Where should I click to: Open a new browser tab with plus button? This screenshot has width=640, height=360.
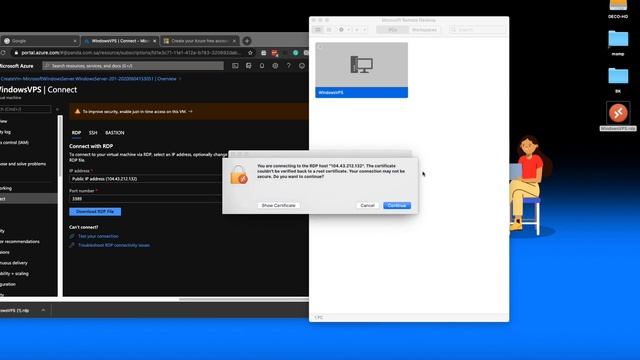[x=247, y=41]
